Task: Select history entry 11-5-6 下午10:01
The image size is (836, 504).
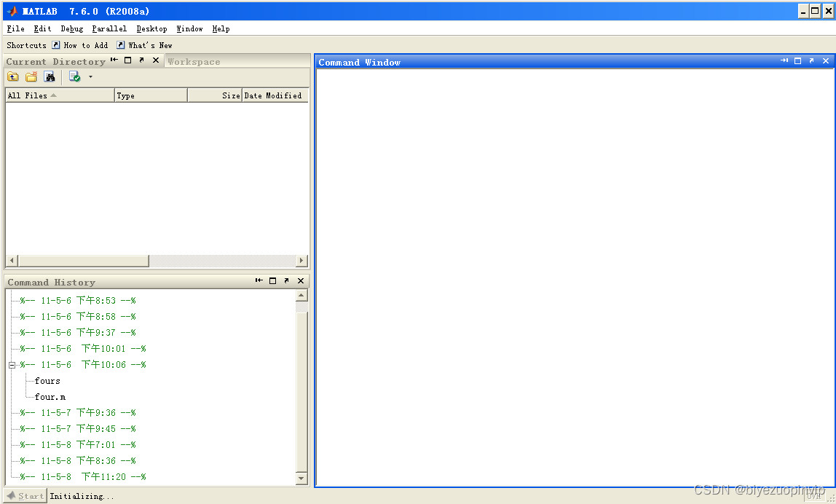Action: coord(83,349)
